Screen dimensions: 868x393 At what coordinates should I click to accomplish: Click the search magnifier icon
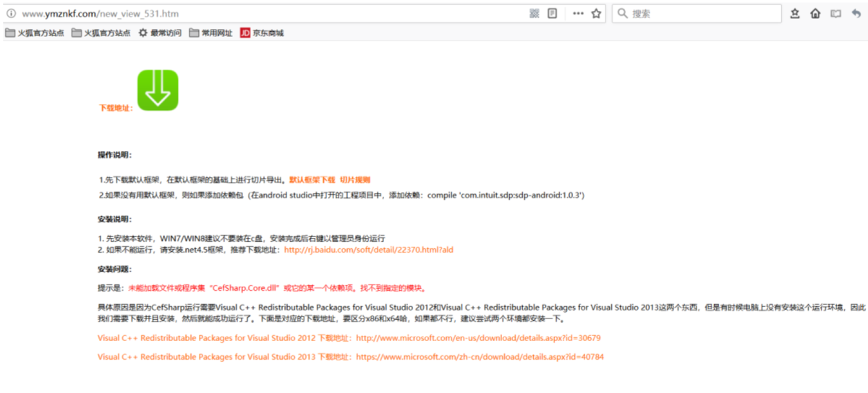click(622, 14)
